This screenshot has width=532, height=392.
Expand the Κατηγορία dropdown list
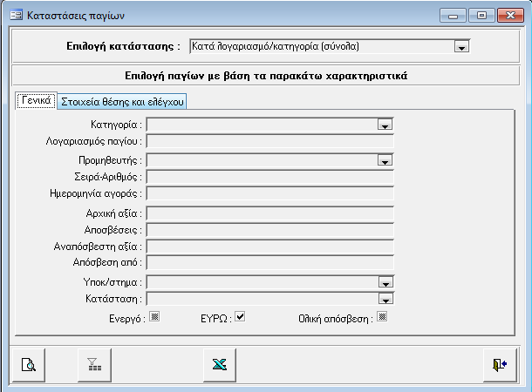coord(384,125)
